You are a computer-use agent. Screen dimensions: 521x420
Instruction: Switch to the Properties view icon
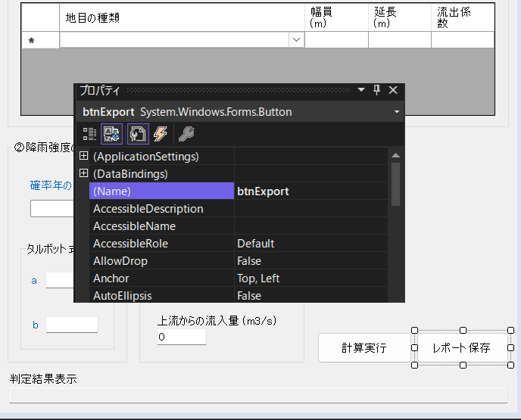pos(137,134)
